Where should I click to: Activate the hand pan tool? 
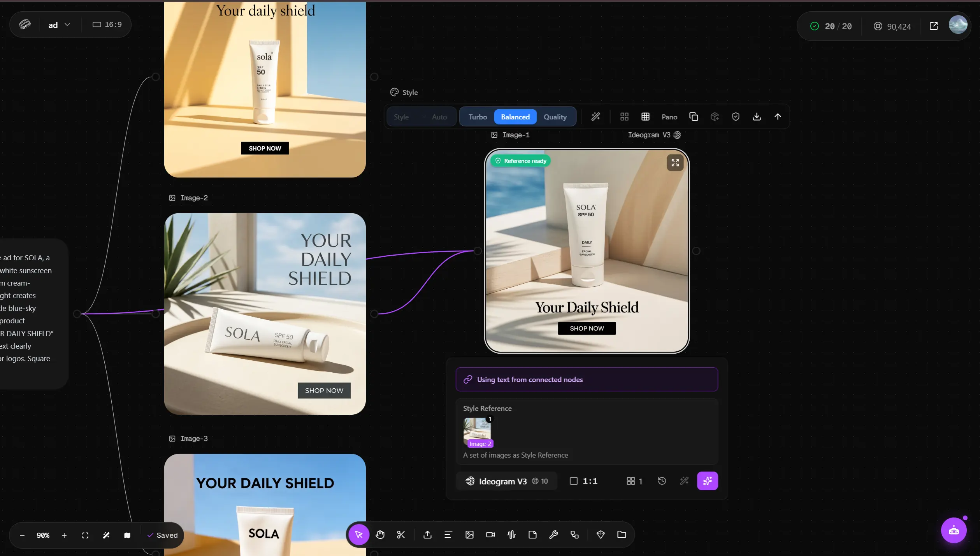tap(380, 535)
